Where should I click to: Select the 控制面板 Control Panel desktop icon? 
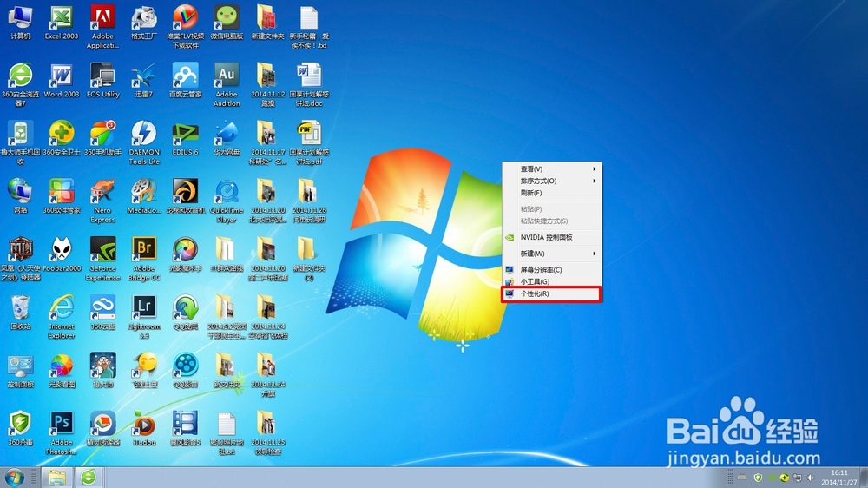[21, 371]
